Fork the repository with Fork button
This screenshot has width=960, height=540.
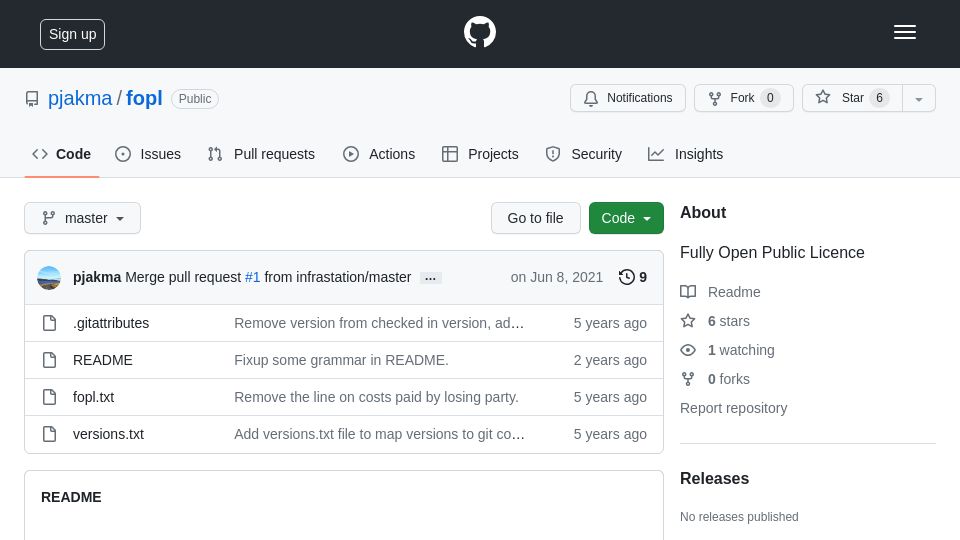point(743,98)
